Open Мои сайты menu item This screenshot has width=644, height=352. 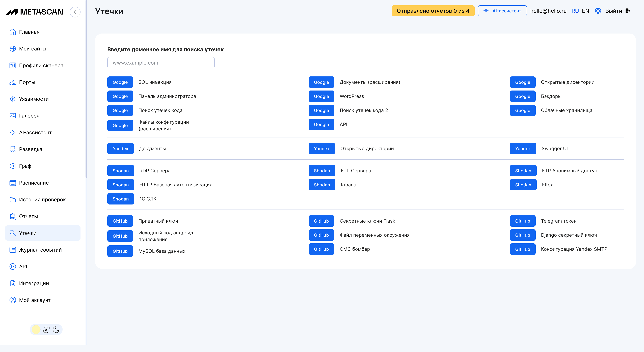43,49
